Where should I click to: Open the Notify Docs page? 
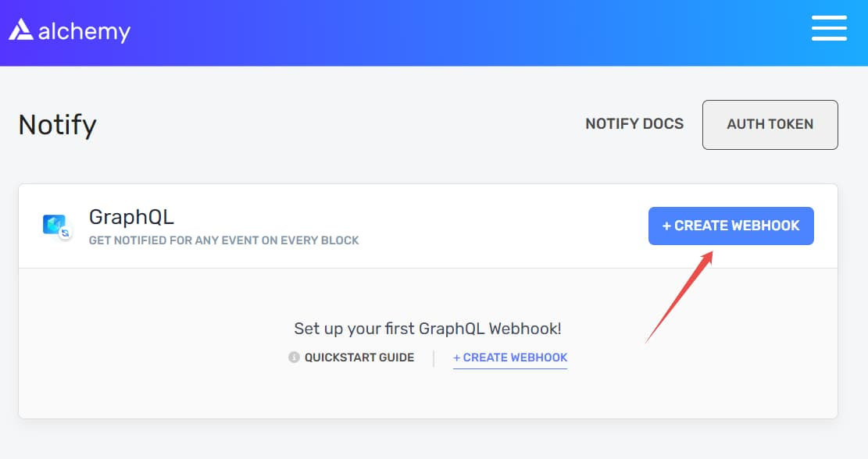(x=634, y=124)
